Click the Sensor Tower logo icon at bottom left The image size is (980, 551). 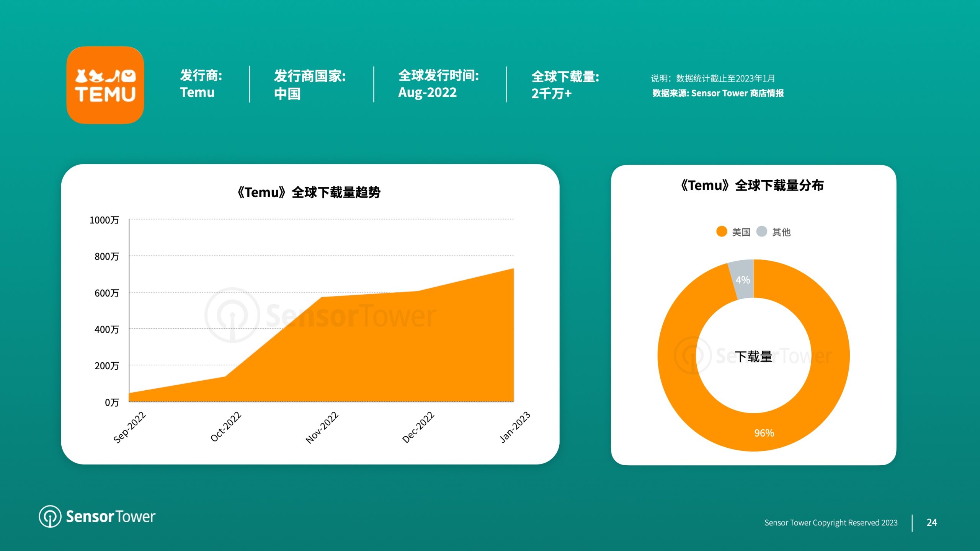50,516
